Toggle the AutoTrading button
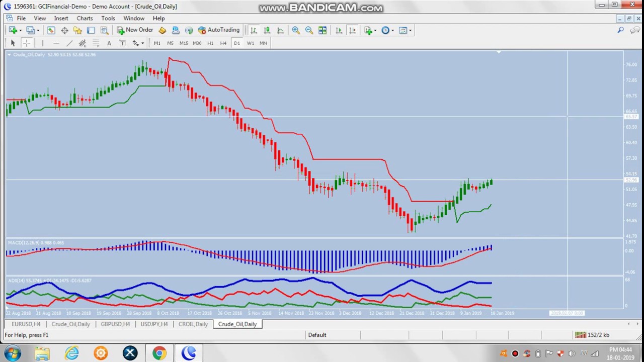Screen dimensions: 644x362 pos(219,30)
